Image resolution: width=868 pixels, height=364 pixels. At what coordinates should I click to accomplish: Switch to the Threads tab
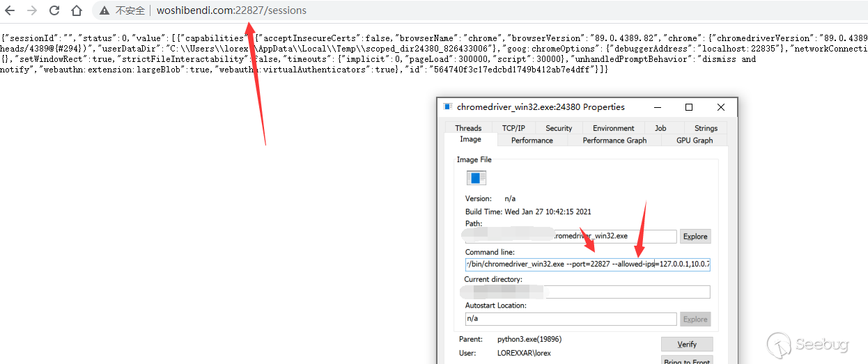468,128
